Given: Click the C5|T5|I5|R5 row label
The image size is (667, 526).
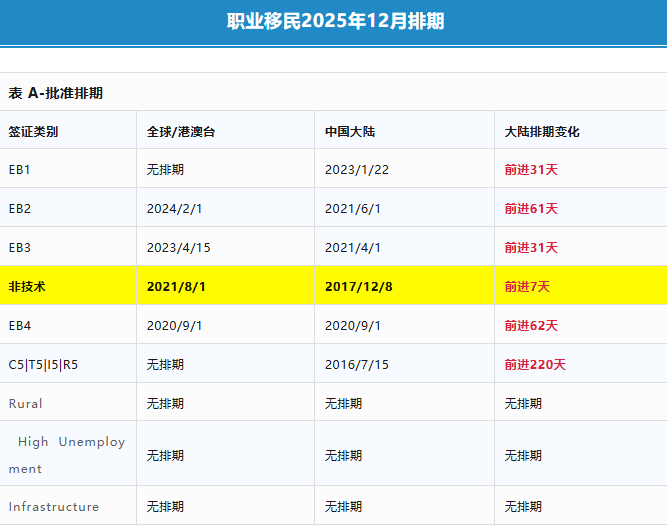Looking at the screenshot, I should pos(43,365).
